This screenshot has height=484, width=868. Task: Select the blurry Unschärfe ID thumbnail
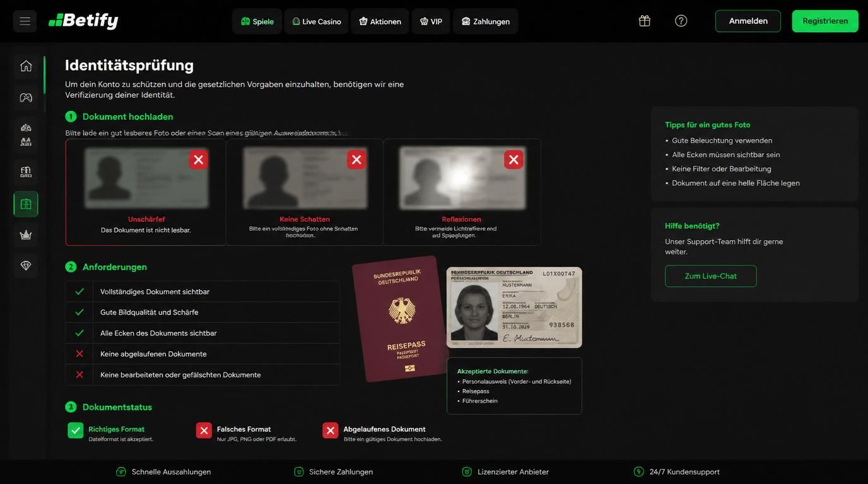(x=146, y=178)
